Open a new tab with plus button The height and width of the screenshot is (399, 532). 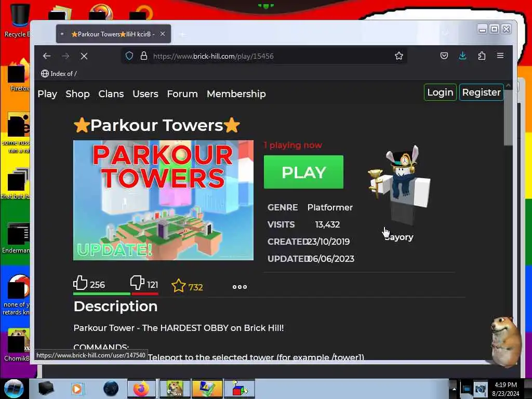coord(182,34)
